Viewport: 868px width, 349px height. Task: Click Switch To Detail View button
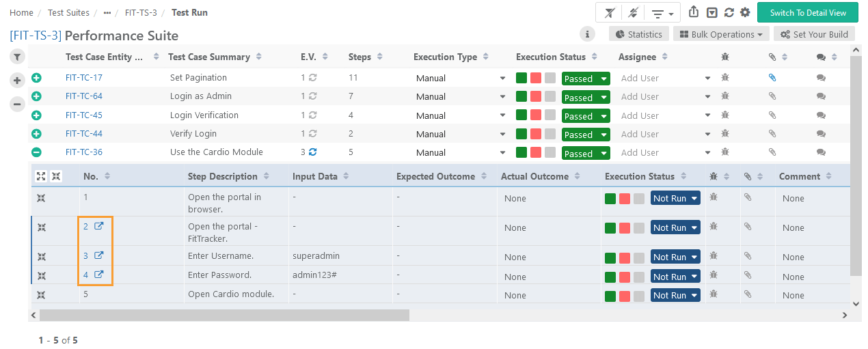807,12
